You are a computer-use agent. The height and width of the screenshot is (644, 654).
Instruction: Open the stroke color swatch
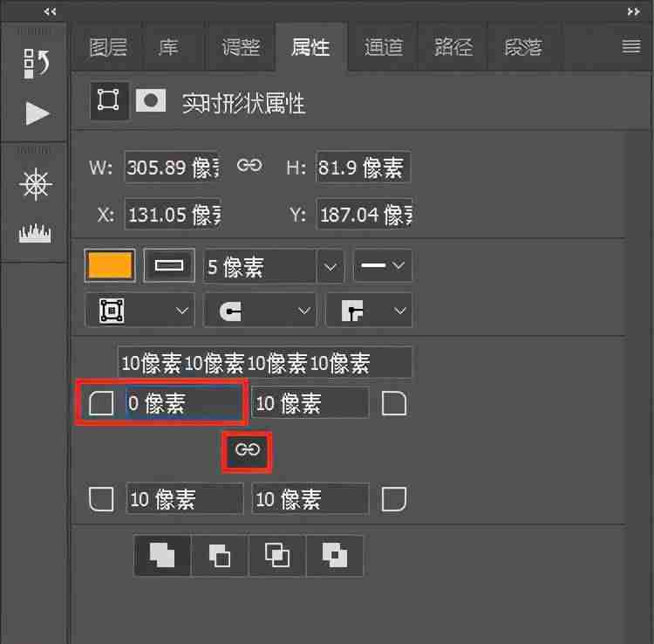169,265
